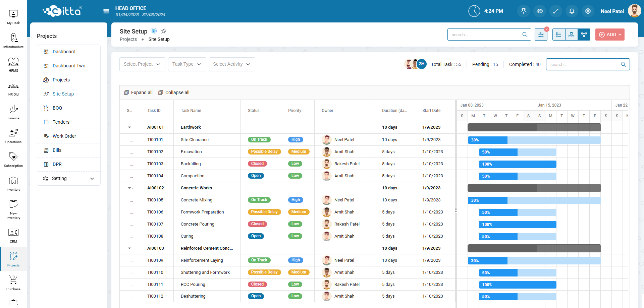
Task: Click Expand all in the task grid
Action: click(x=139, y=93)
